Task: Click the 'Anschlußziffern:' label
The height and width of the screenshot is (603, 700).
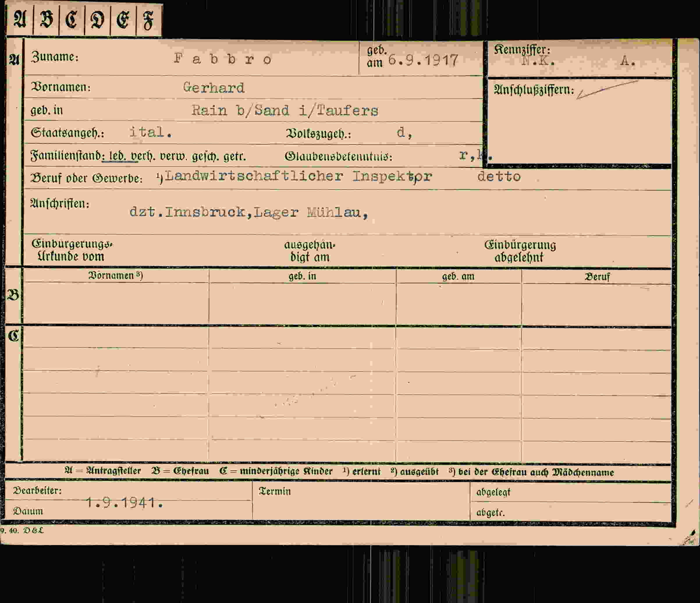Action: 534,90
